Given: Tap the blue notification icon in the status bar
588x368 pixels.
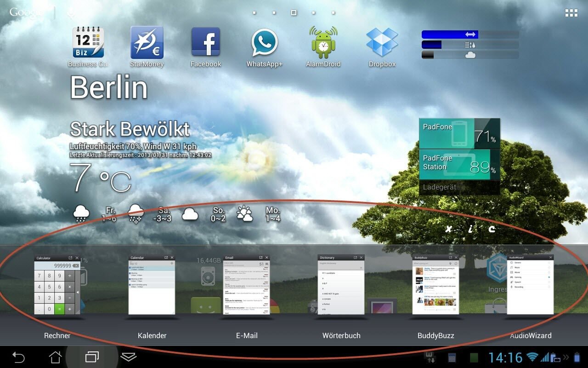Looking at the screenshot, I should (x=452, y=357).
